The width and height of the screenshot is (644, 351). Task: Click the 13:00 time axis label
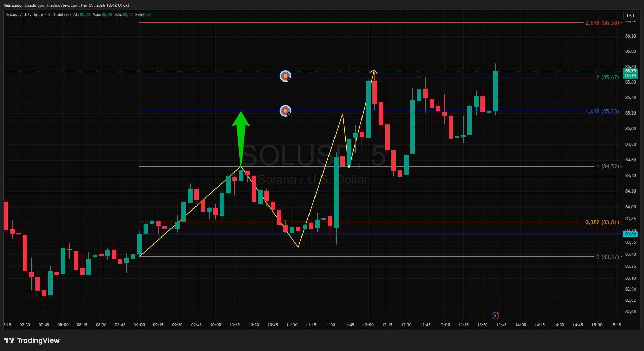pos(444,325)
